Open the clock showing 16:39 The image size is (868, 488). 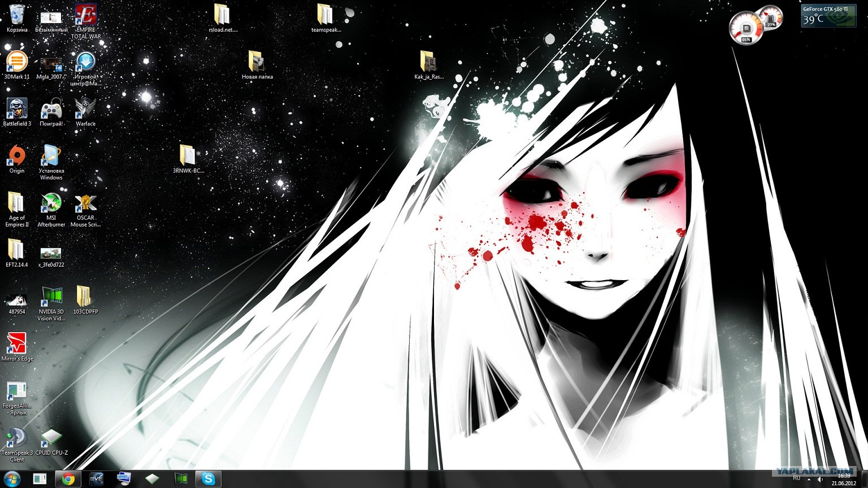tap(844, 480)
